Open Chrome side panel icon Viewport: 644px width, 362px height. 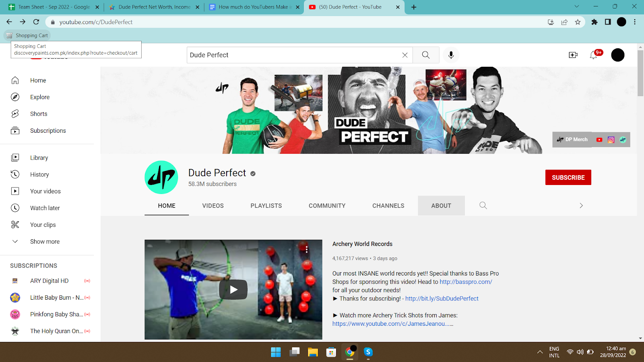tap(608, 22)
